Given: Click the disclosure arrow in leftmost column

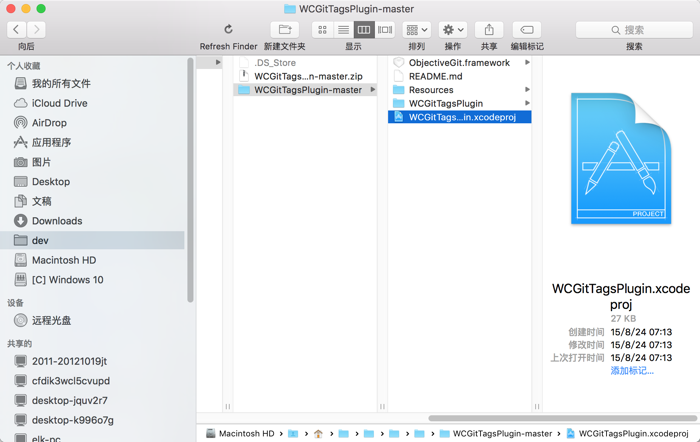Looking at the screenshot, I should [x=218, y=63].
